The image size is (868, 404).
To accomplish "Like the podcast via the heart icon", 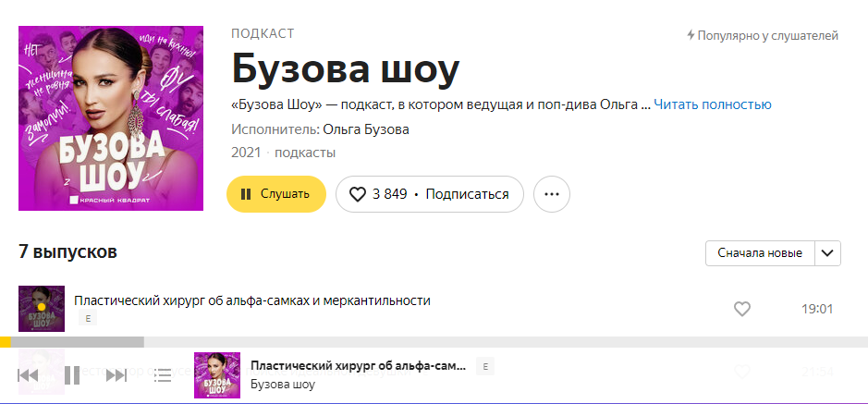I will 357,194.
